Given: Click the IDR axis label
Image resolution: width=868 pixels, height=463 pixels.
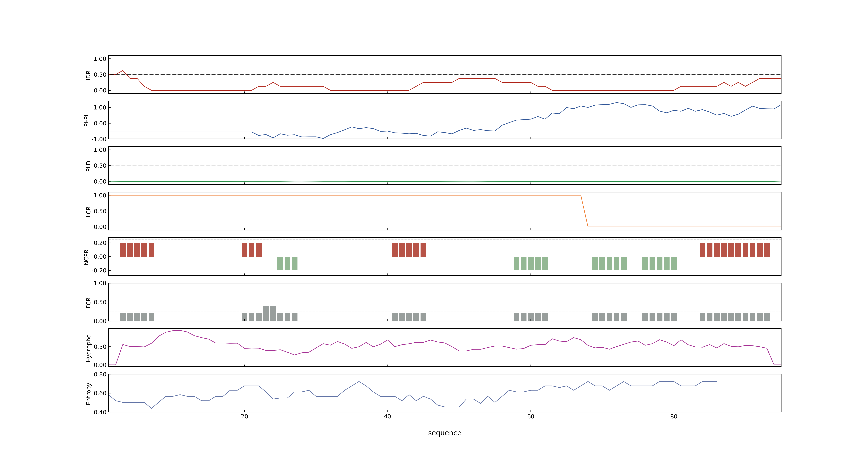Looking at the screenshot, I should point(89,75).
